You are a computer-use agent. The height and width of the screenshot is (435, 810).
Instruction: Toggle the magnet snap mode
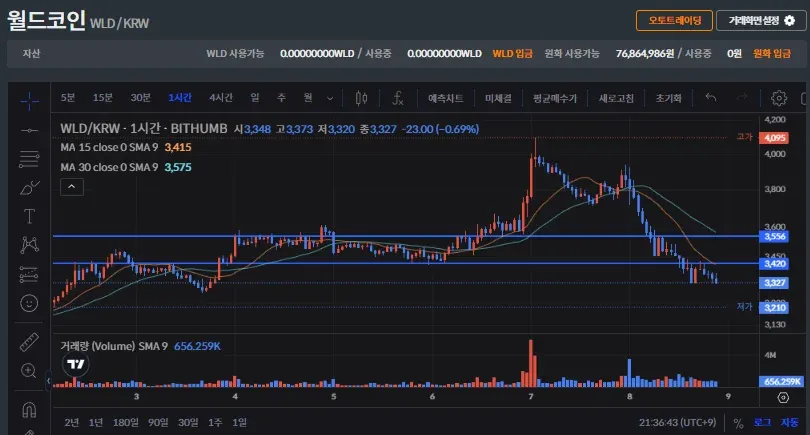point(29,410)
